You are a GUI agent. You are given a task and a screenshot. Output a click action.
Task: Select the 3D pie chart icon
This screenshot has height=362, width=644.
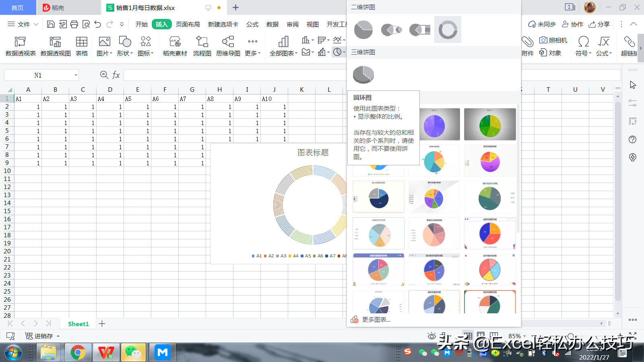(x=363, y=74)
